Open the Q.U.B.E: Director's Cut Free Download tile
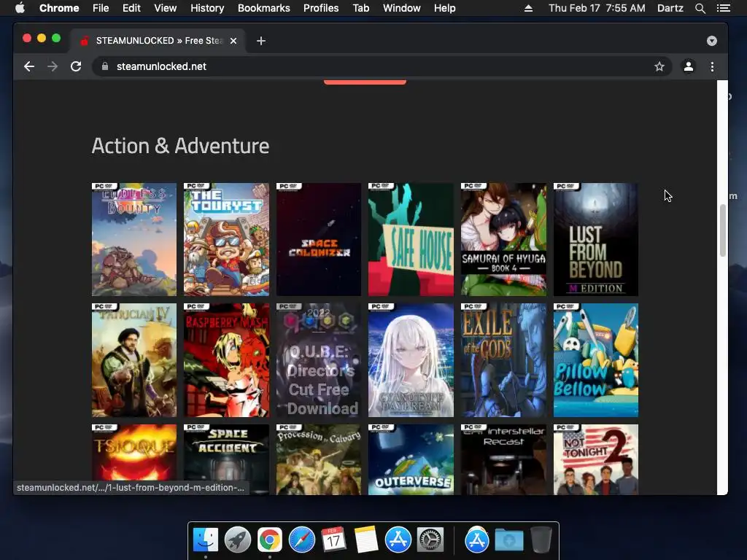 [x=319, y=360]
